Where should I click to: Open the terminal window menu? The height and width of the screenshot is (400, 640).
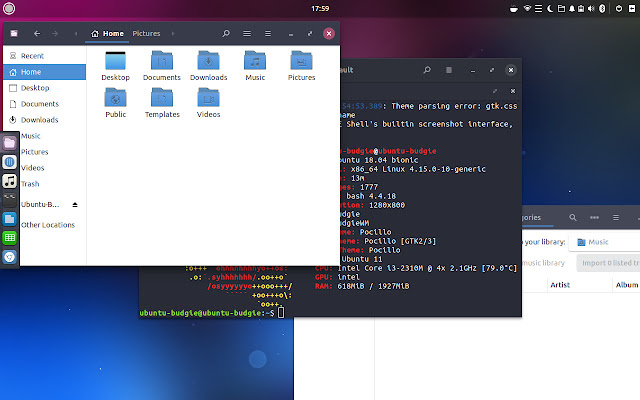[x=449, y=70]
